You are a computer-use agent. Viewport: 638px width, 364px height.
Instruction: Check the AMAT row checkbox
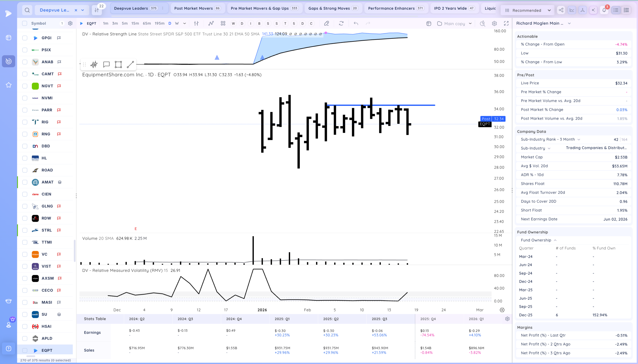pos(25,182)
